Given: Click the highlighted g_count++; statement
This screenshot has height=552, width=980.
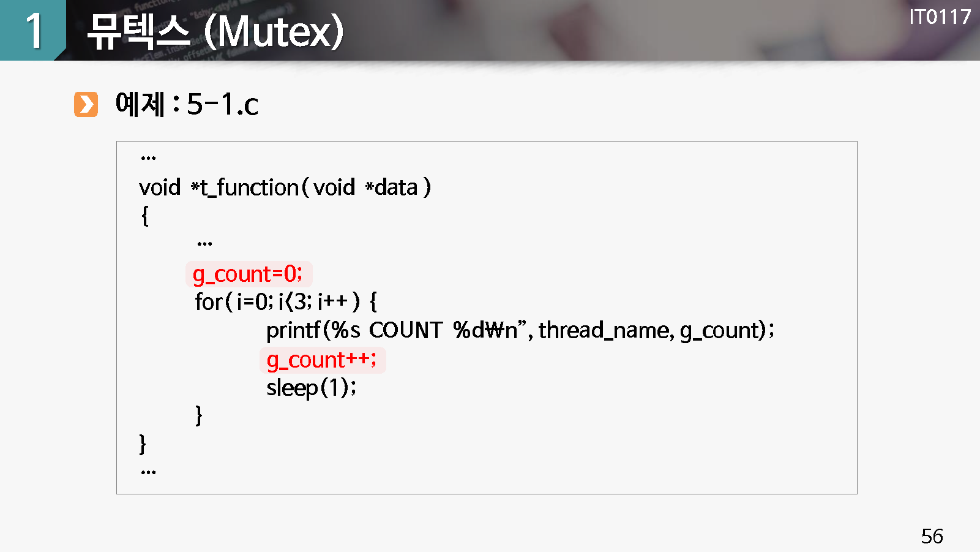Looking at the screenshot, I should pos(322,360).
